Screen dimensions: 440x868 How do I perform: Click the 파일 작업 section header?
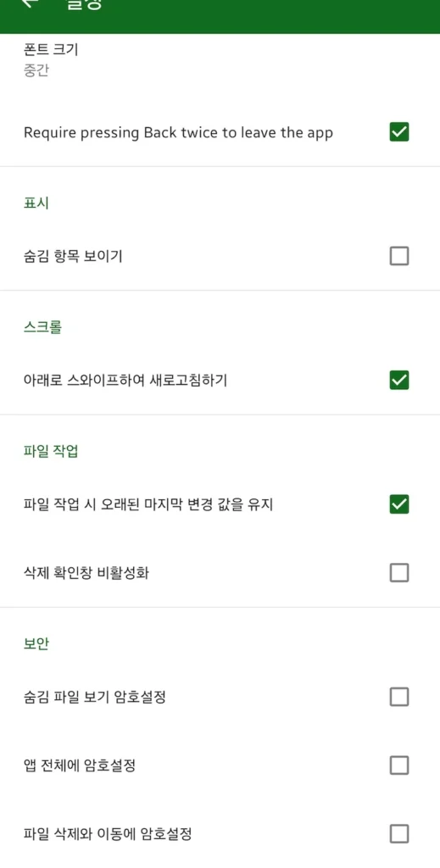(x=51, y=451)
